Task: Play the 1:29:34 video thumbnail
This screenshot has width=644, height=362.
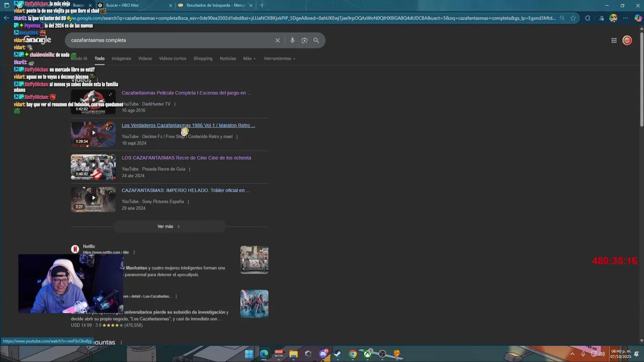Action: 93,134
